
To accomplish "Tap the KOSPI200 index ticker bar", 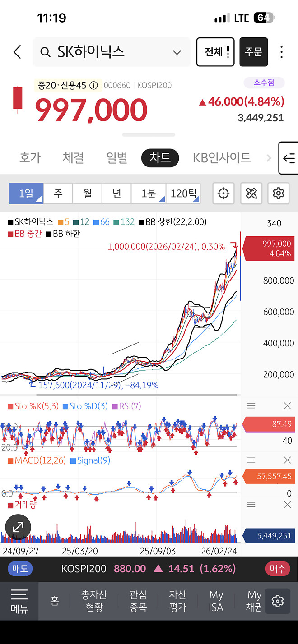I will [149, 569].
